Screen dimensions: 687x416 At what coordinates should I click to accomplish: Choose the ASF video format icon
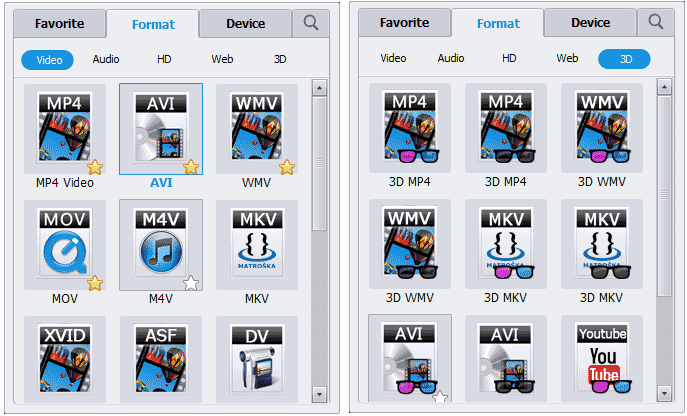(161, 359)
